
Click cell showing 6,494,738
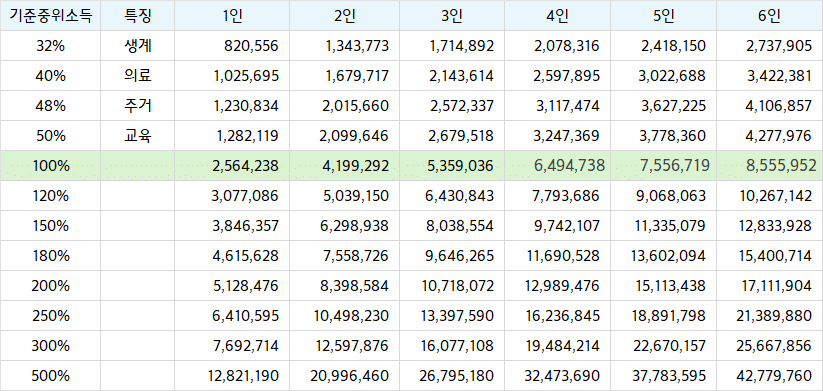pyautogui.click(x=557, y=166)
